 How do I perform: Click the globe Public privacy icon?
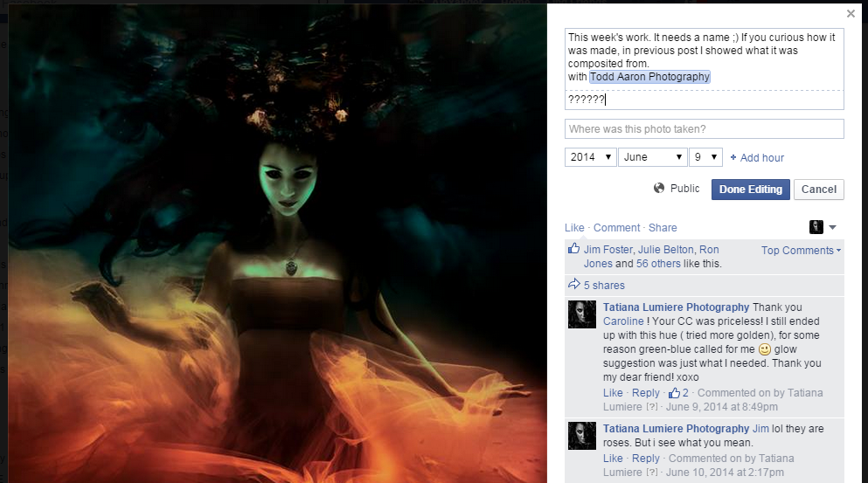[x=659, y=188]
